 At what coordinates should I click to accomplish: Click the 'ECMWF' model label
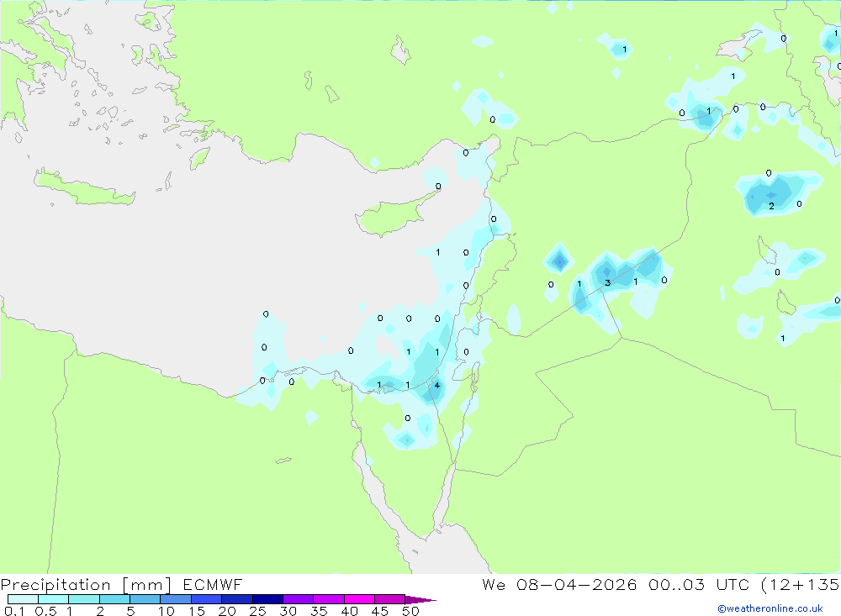click(213, 584)
